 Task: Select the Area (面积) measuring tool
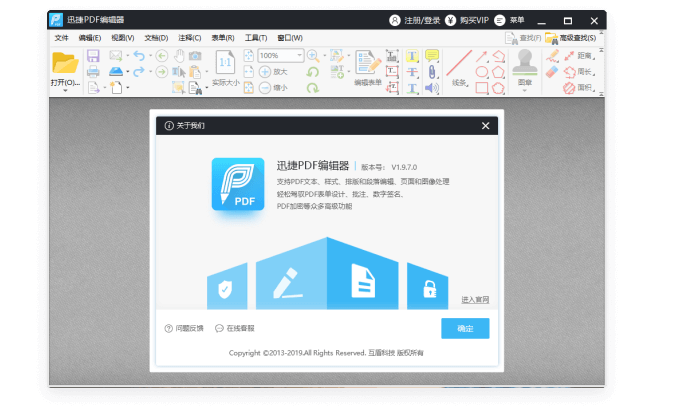click(x=579, y=88)
